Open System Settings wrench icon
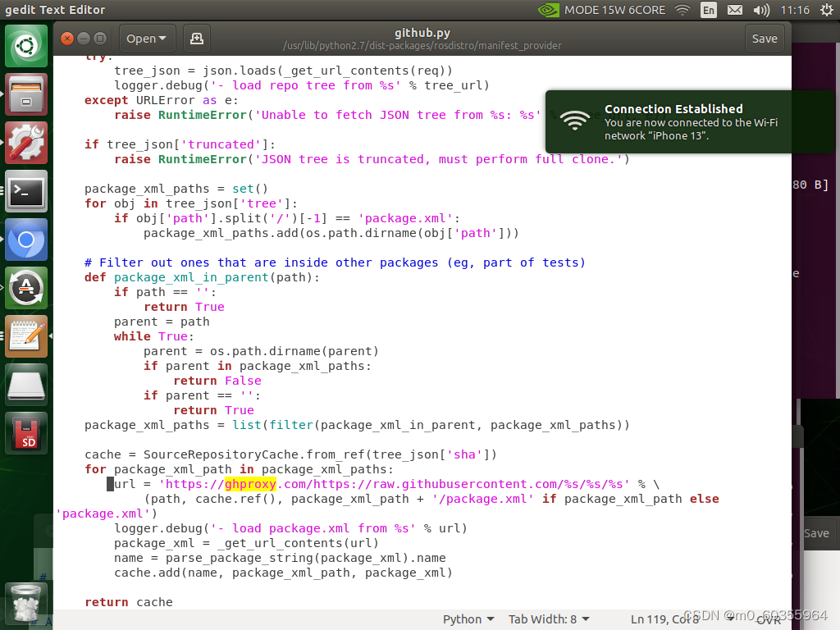The height and width of the screenshot is (630, 840). pos(26,143)
